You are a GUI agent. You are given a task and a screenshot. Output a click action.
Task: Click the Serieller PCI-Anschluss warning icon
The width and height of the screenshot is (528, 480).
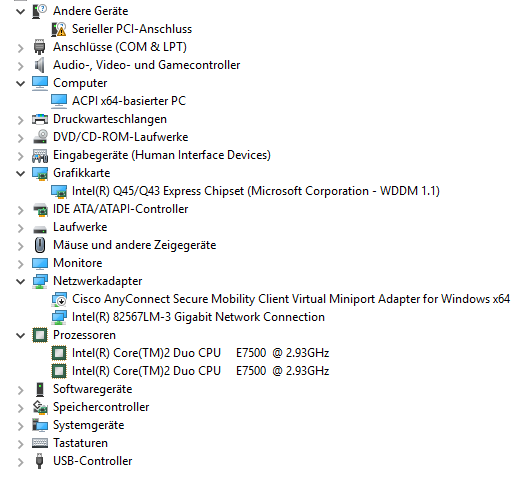click(59, 29)
